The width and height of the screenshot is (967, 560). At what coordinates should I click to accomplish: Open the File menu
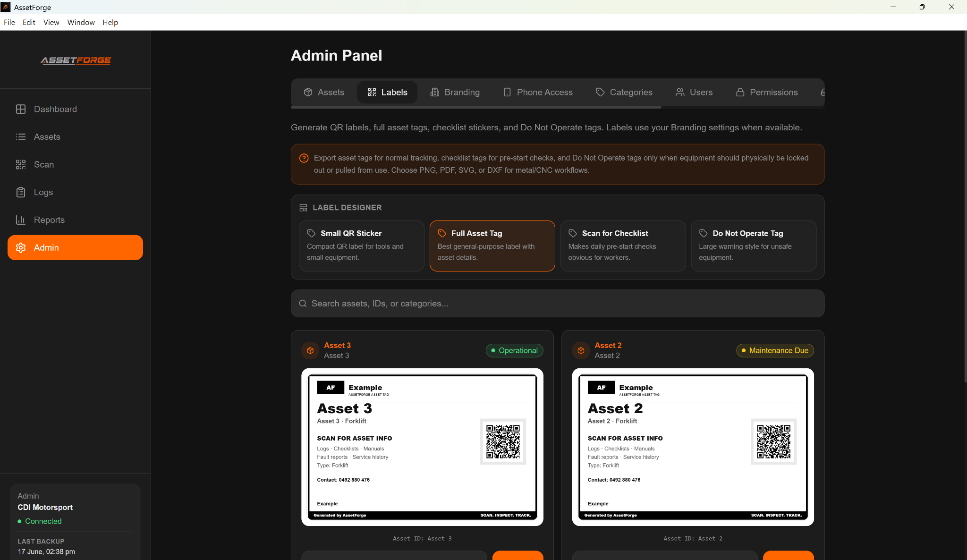[x=9, y=22]
